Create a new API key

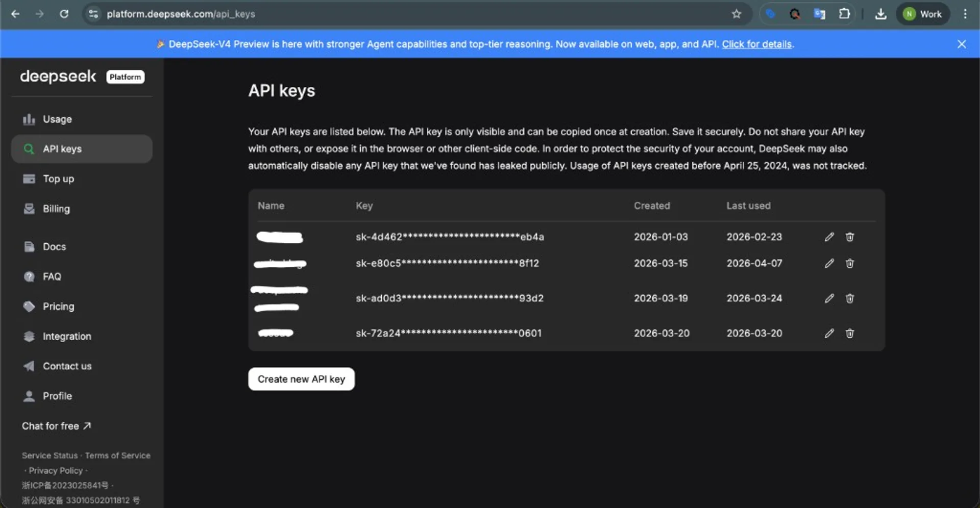[x=301, y=379]
